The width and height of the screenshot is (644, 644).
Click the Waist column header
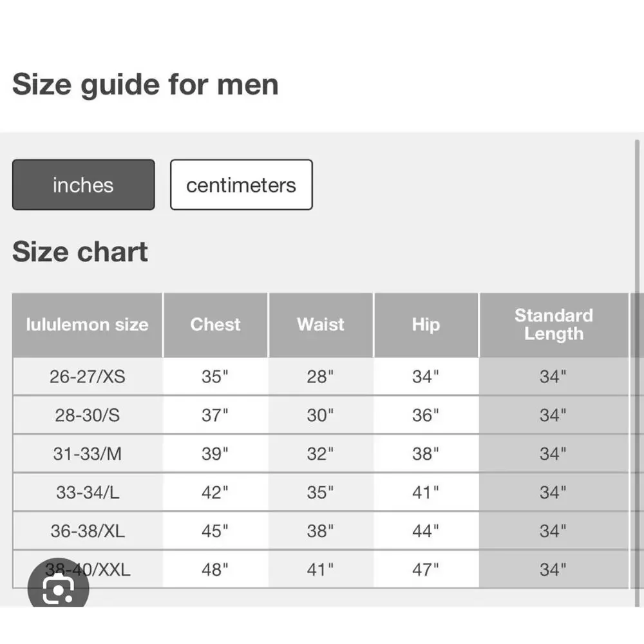321,325
